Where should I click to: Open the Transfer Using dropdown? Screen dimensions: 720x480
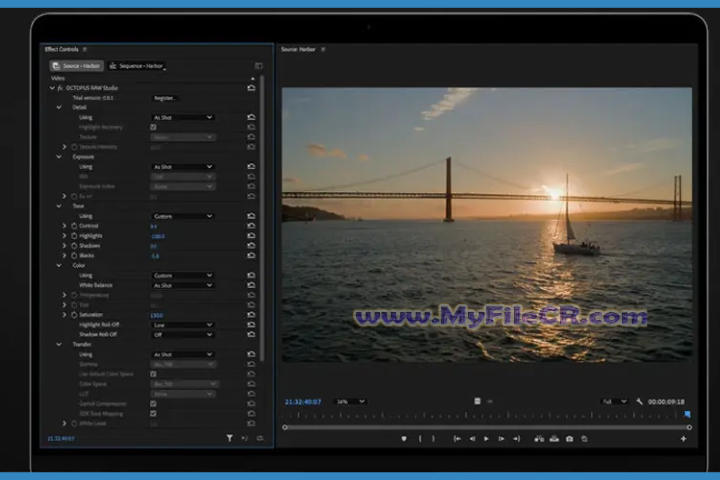(x=183, y=354)
